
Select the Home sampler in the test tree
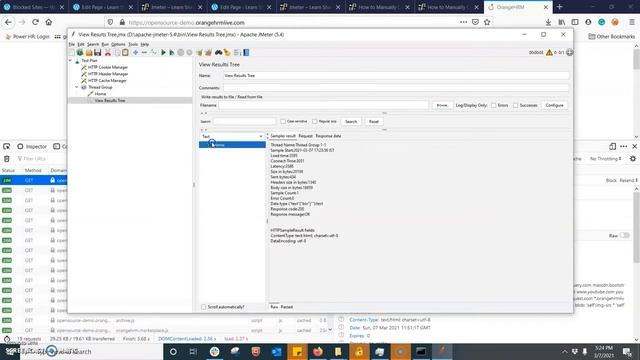[x=100, y=94]
